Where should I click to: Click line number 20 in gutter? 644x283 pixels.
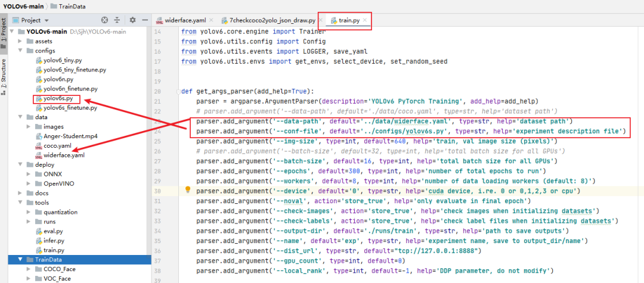click(x=157, y=91)
